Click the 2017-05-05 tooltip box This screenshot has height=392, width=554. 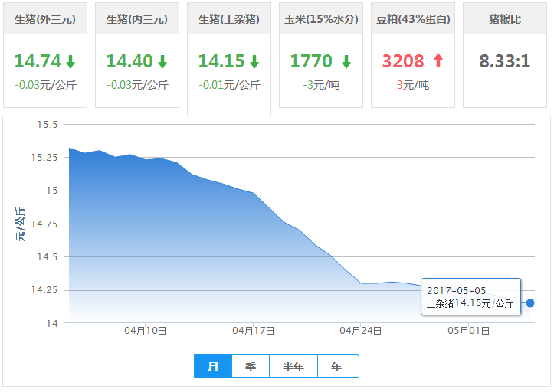pos(470,297)
